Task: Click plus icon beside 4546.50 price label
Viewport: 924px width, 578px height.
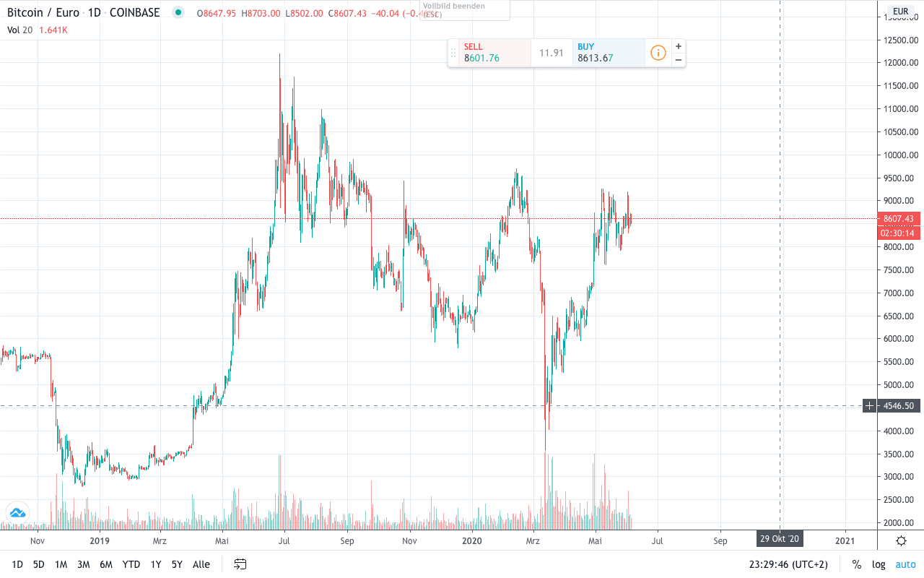Action: [870, 406]
